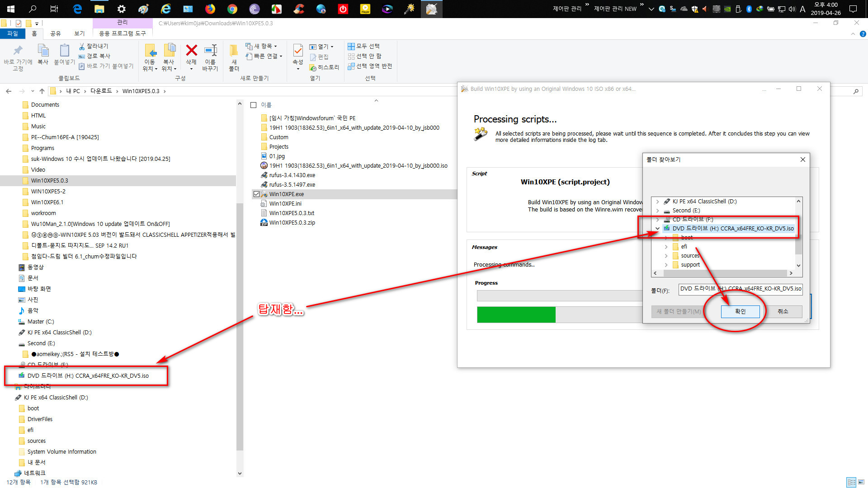Click Paste shortcut (바로 가기 붙여넣기)

(106, 66)
